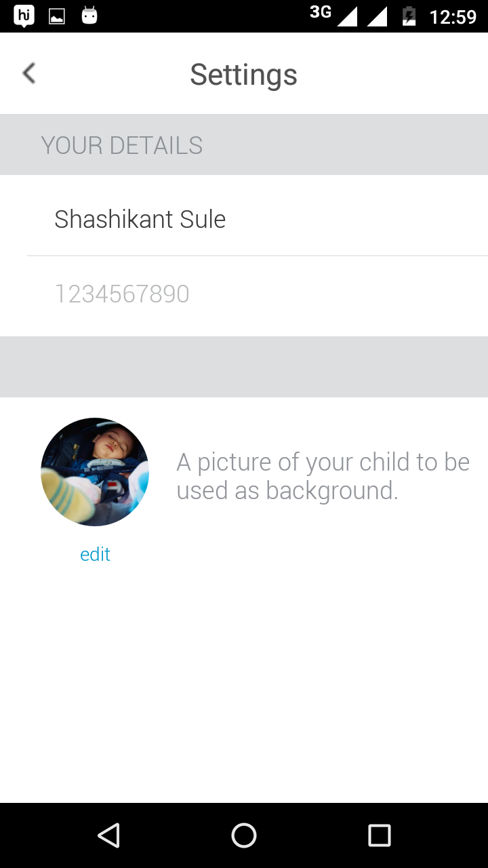
Task: Tap the Settings title text
Action: coord(243,74)
